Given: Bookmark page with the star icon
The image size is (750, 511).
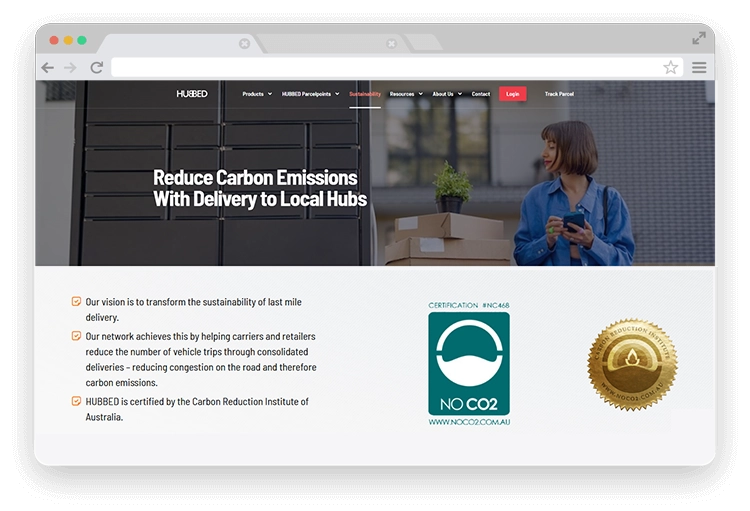Looking at the screenshot, I should pyautogui.click(x=670, y=67).
